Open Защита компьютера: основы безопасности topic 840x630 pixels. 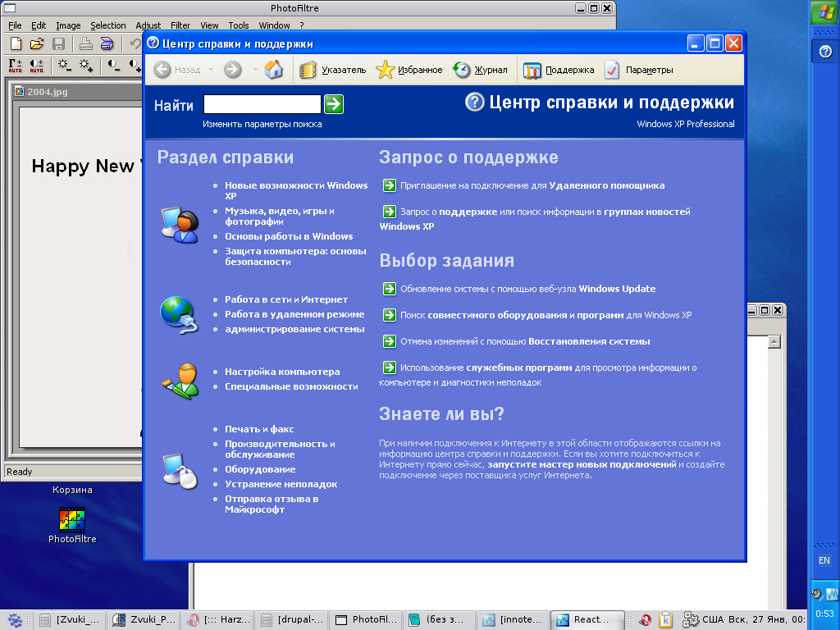[x=295, y=256]
